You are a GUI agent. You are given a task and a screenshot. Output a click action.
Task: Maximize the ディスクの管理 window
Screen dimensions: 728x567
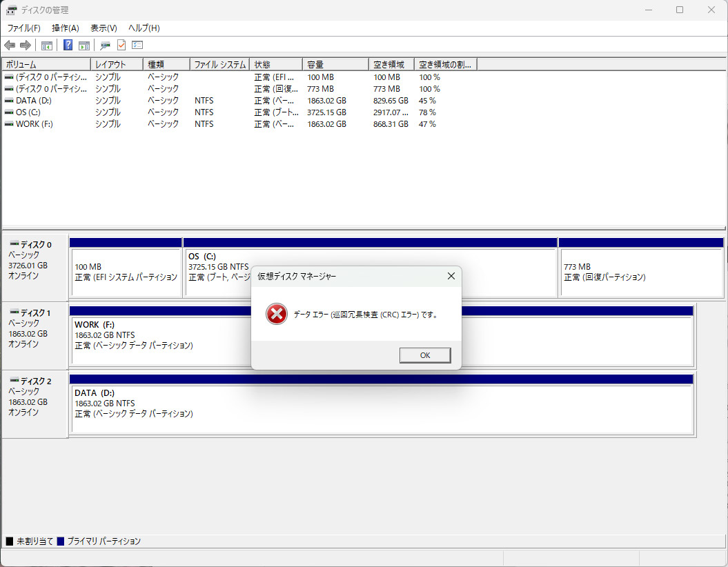(x=680, y=10)
